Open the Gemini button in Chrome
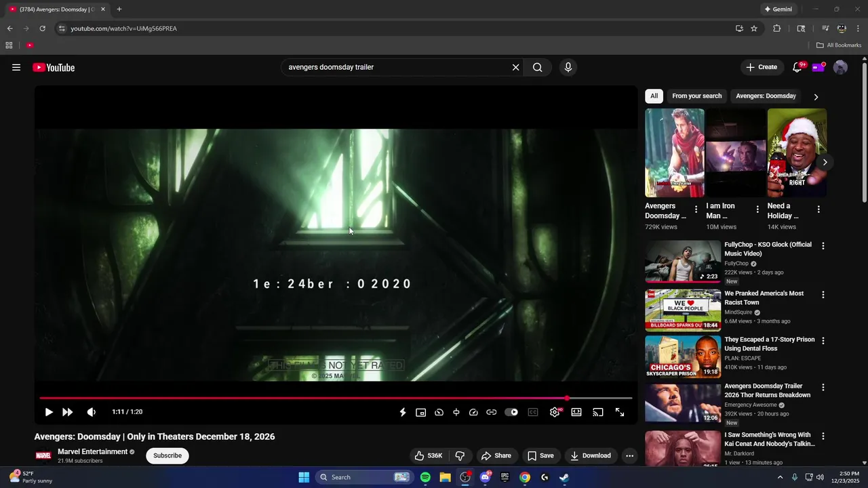This screenshot has height=488, width=868. click(778, 9)
